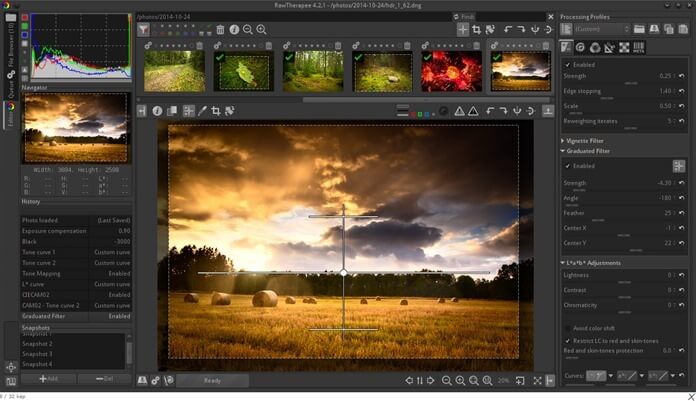The height and width of the screenshot is (401, 696).
Task: Fit preview to screen zoom icon
Action: click(x=474, y=381)
